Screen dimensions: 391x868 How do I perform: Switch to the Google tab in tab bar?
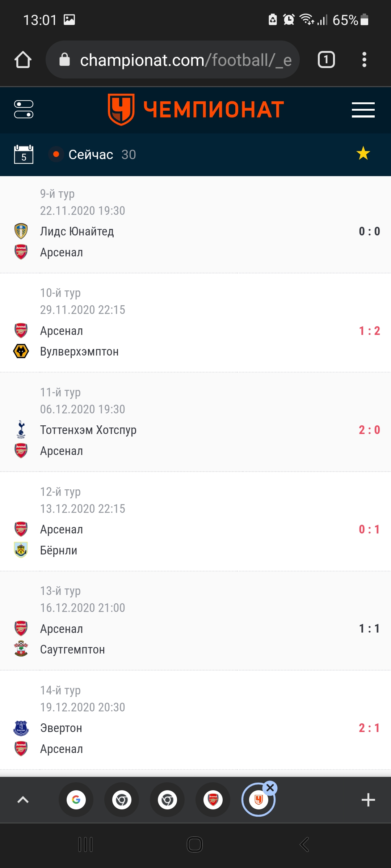coord(76,800)
